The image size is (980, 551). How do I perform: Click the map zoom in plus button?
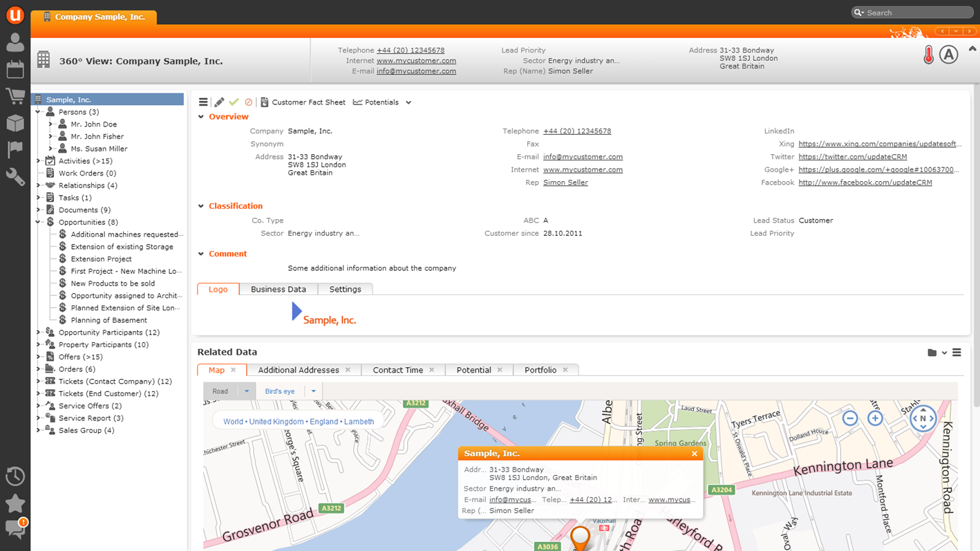875,418
